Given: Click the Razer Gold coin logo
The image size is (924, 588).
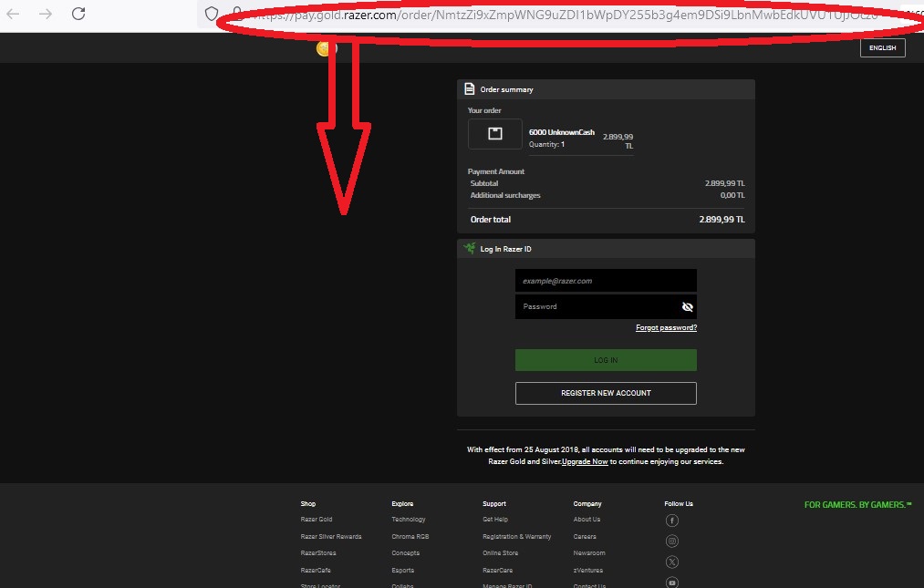Looking at the screenshot, I should (x=326, y=48).
